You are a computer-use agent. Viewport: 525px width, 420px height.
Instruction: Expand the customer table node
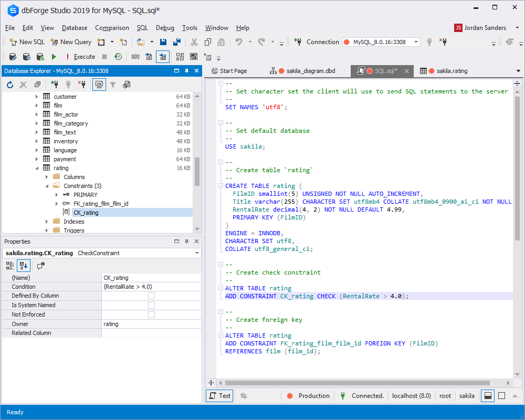(36, 96)
